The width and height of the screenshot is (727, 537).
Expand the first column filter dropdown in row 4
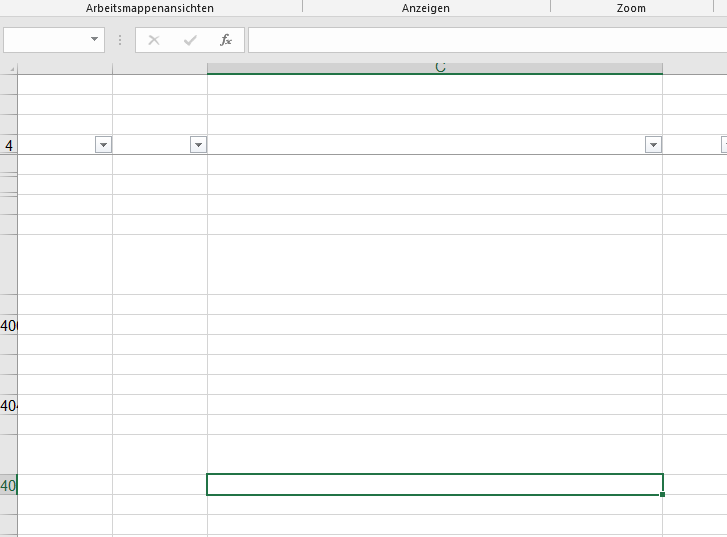click(103, 145)
